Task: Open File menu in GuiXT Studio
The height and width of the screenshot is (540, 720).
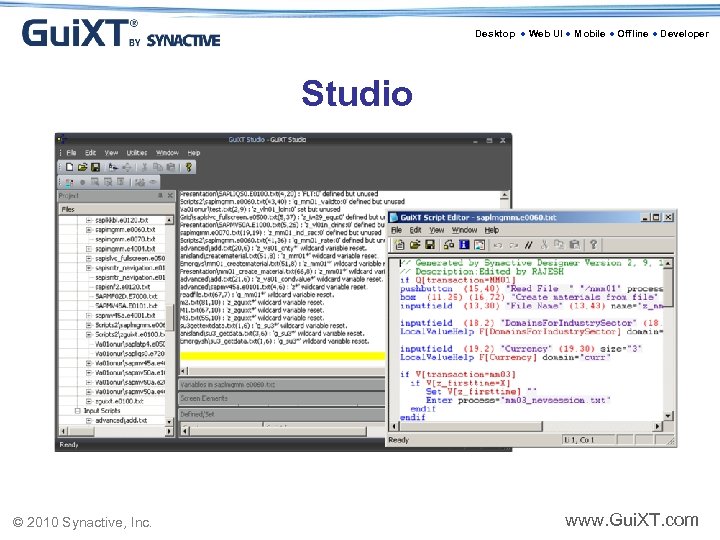Action: coord(71,153)
